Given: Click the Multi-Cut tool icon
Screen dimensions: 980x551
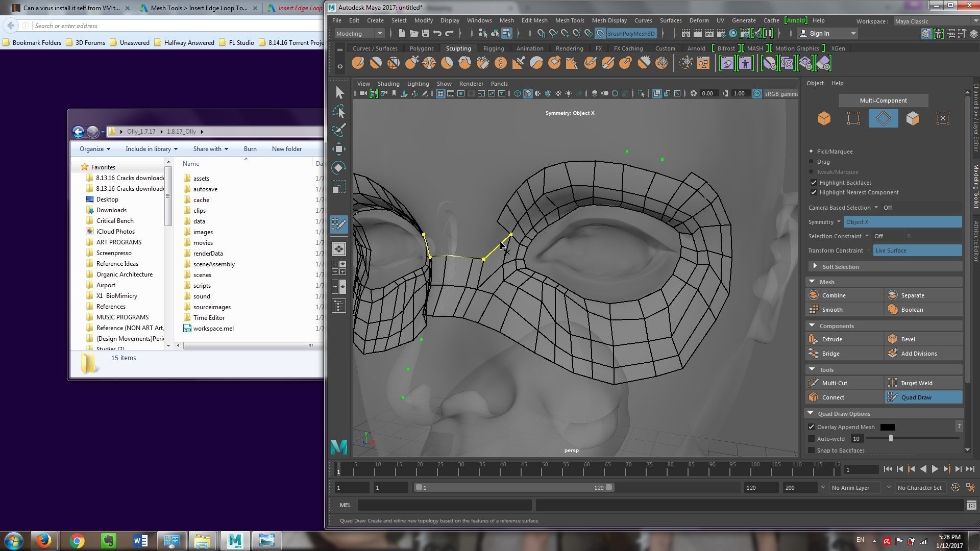Looking at the screenshot, I should (x=814, y=383).
